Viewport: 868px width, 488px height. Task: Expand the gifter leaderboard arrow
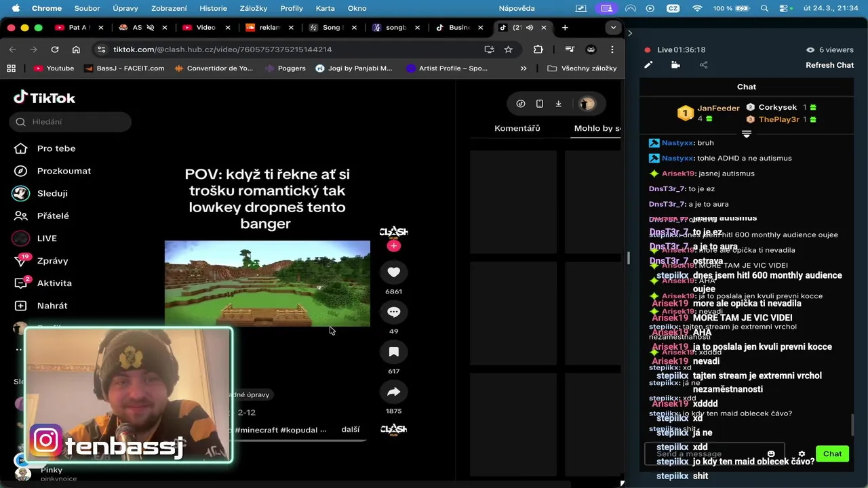tap(747, 134)
